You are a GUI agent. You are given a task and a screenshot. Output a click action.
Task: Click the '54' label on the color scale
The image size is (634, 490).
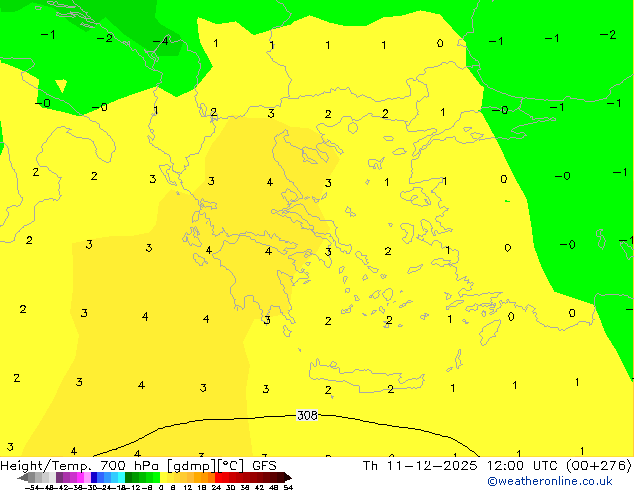pos(288,487)
